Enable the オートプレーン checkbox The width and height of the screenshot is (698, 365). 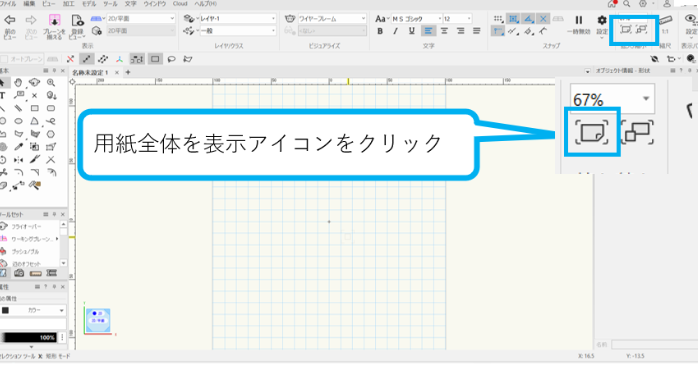[4, 59]
